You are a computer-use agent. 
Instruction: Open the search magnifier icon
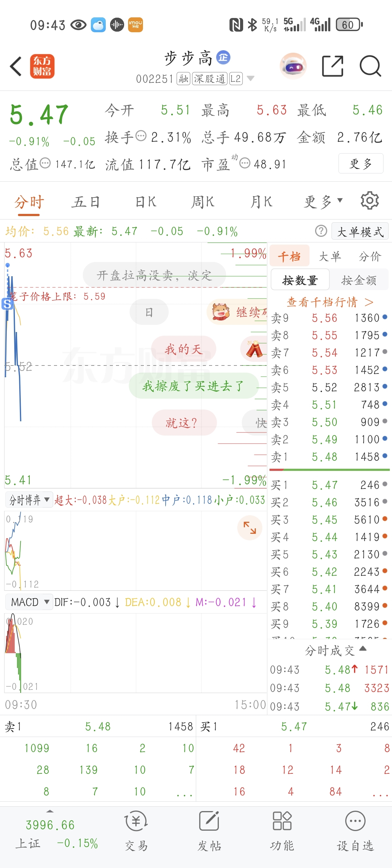[x=370, y=66]
